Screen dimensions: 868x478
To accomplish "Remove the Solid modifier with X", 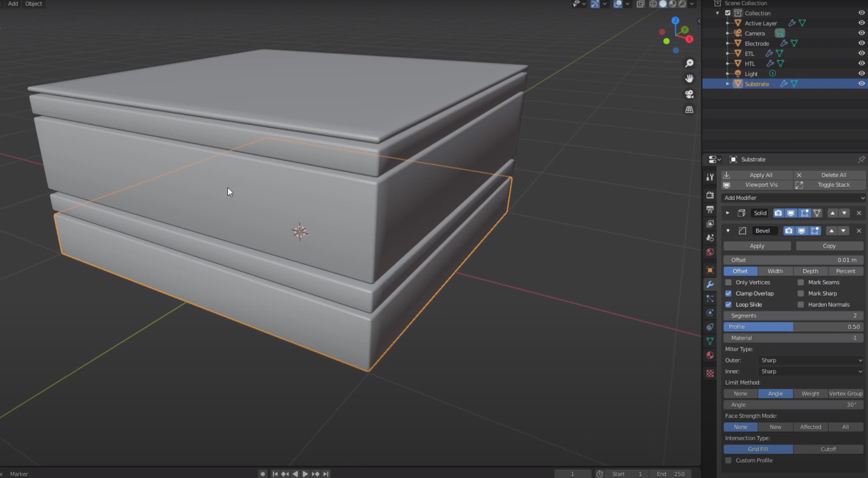I will (859, 213).
